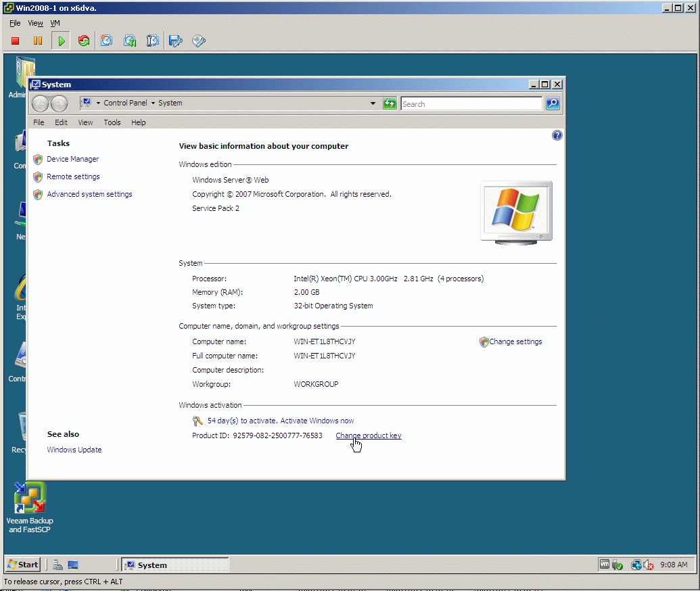
Task: Click the Server Manager quick launch icon
Action: pos(57,565)
